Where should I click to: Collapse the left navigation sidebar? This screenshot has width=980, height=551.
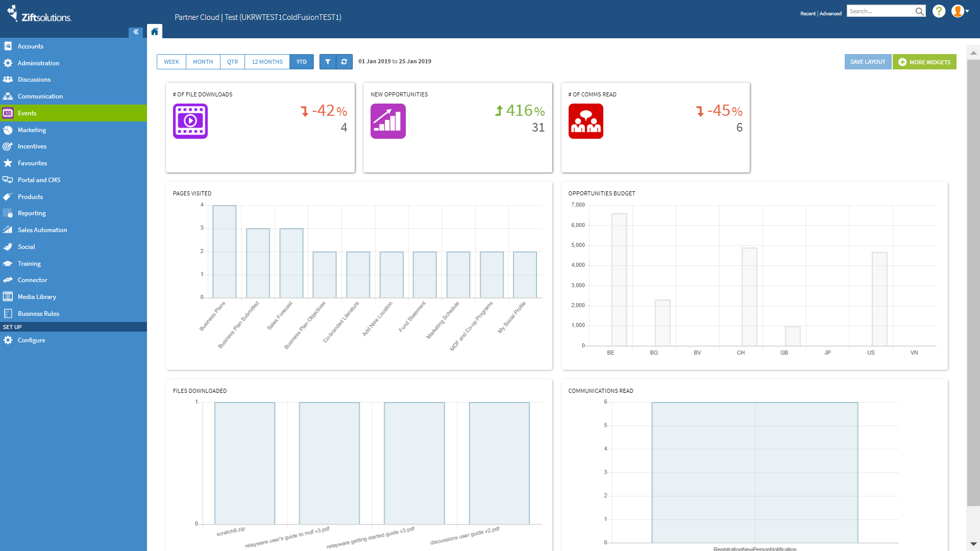pyautogui.click(x=136, y=32)
